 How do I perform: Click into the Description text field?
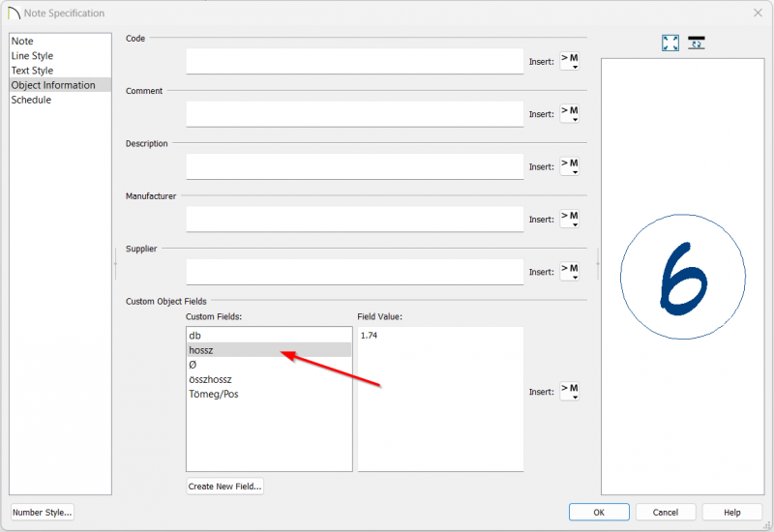tap(354, 166)
